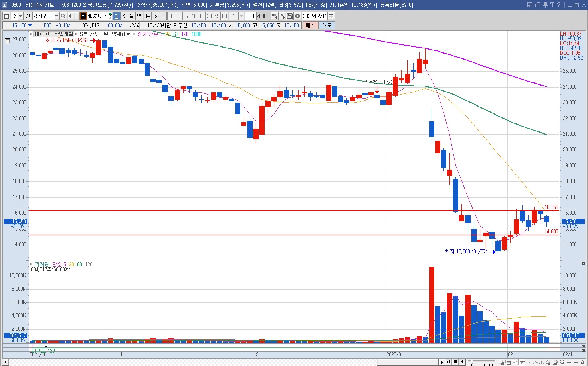Zoom in with the plus icon
Viewport: 588px width, 366px height.
click(x=576, y=362)
